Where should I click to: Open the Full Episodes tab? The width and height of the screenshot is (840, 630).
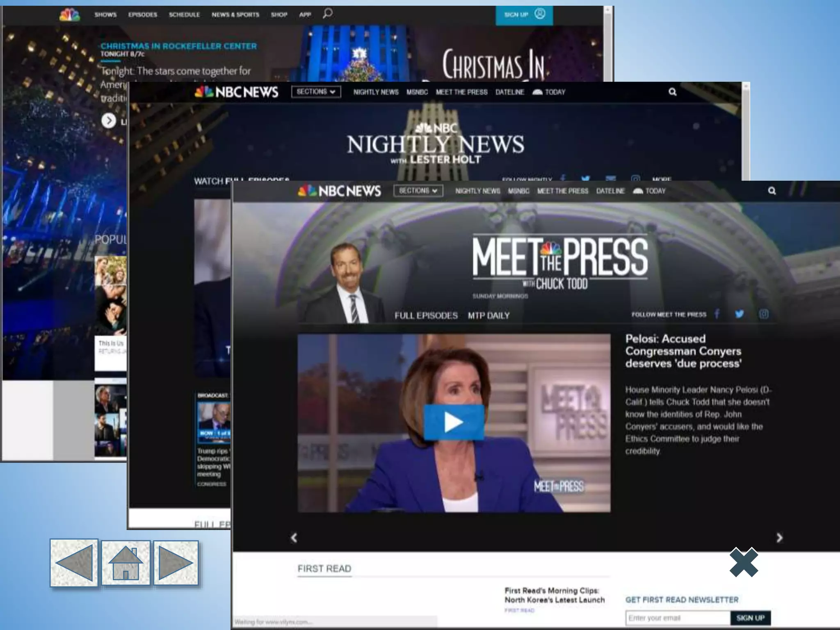click(426, 315)
